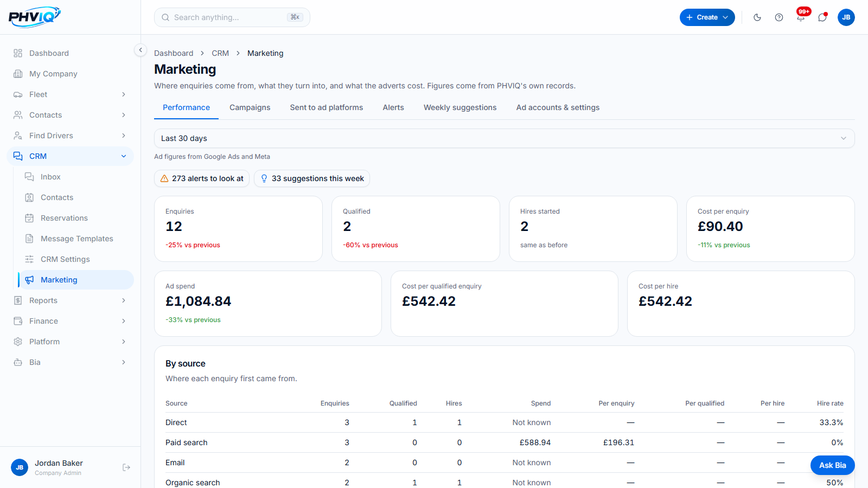This screenshot has height=488, width=868.
Task: Open the help question mark icon
Action: pos(779,17)
